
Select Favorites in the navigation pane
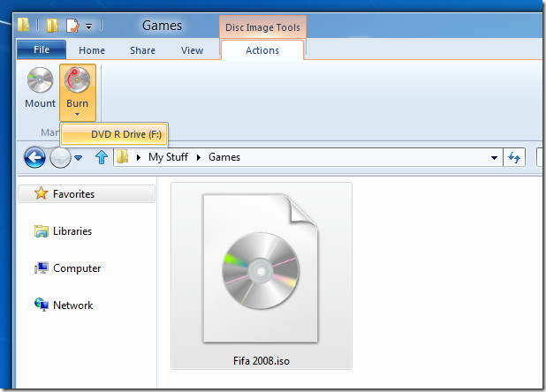pyautogui.click(x=87, y=193)
